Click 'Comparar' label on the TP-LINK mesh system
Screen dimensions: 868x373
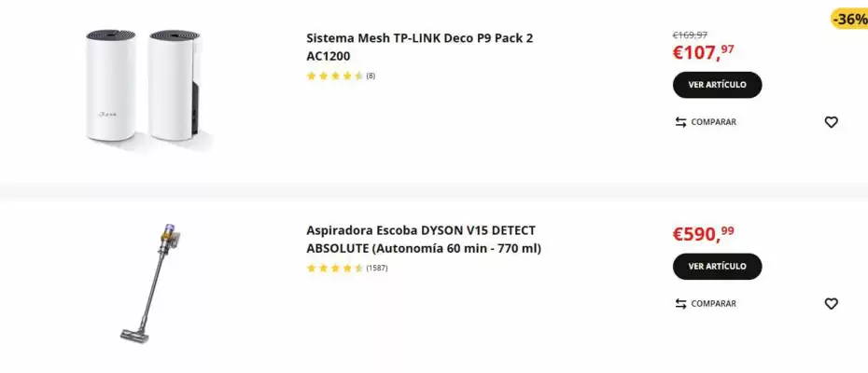[x=713, y=122]
